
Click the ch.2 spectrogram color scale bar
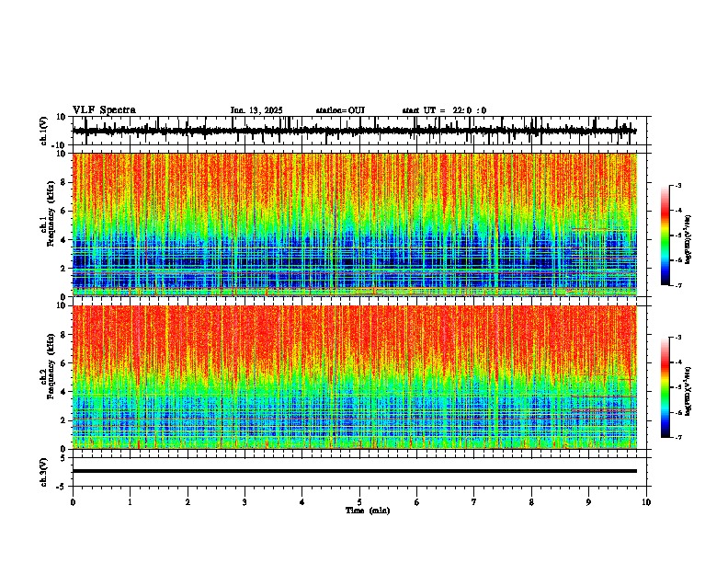click(x=665, y=387)
